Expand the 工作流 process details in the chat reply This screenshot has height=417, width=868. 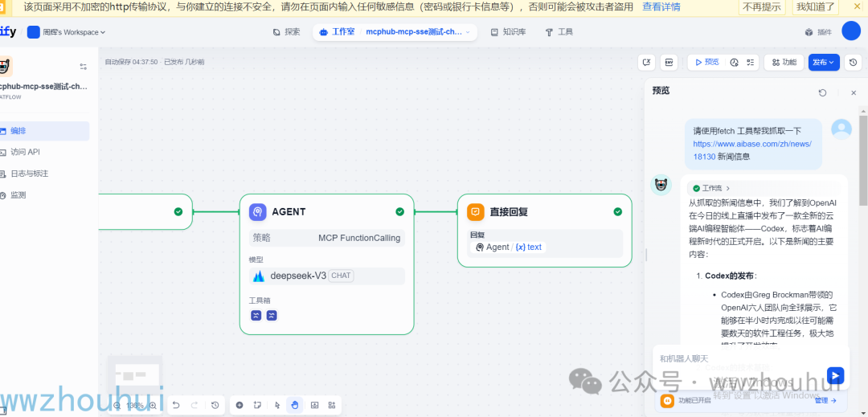[712, 188]
